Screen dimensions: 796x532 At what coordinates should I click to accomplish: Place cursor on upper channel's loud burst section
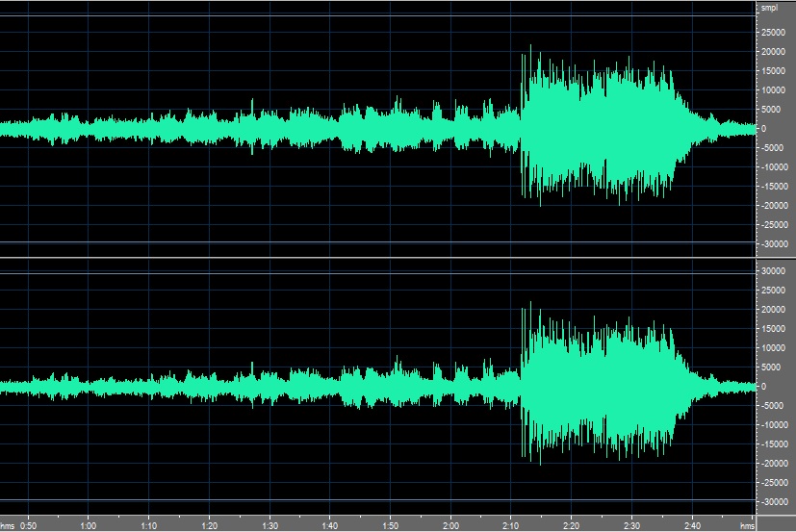(602, 127)
